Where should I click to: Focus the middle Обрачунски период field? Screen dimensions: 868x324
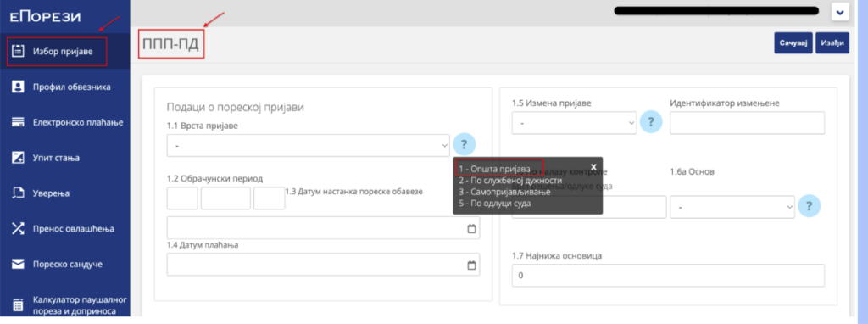[225, 198]
